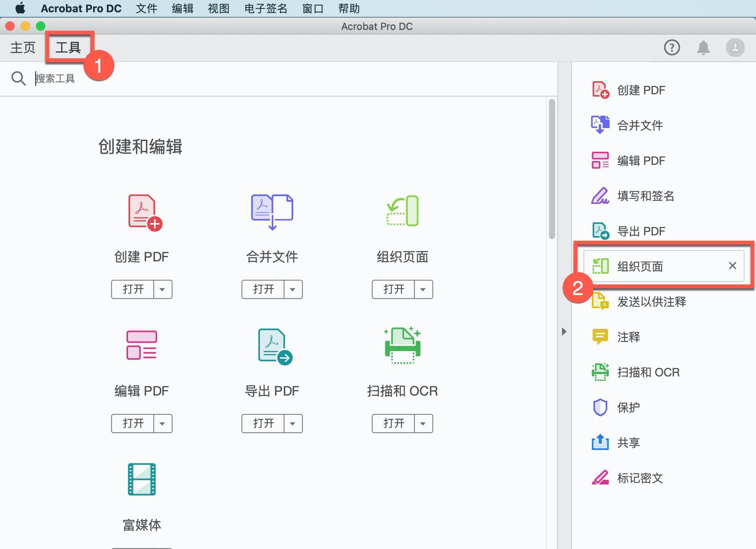This screenshot has width=756, height=549.
Task: Select the 扫描和 OCR tool icon
Action: point(402,346)
